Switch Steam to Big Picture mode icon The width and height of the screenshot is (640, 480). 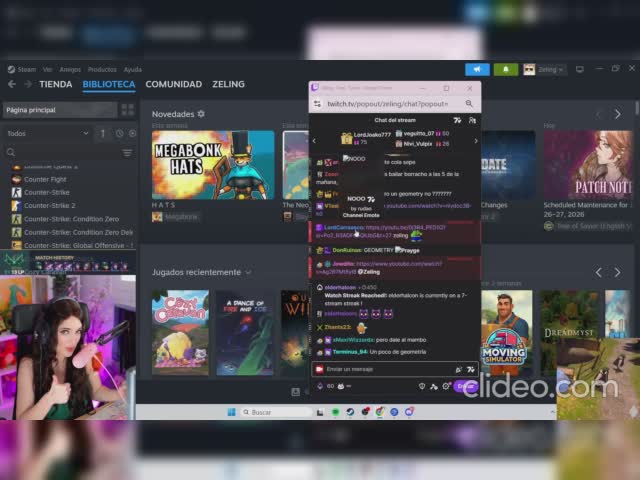pos(580,69)
